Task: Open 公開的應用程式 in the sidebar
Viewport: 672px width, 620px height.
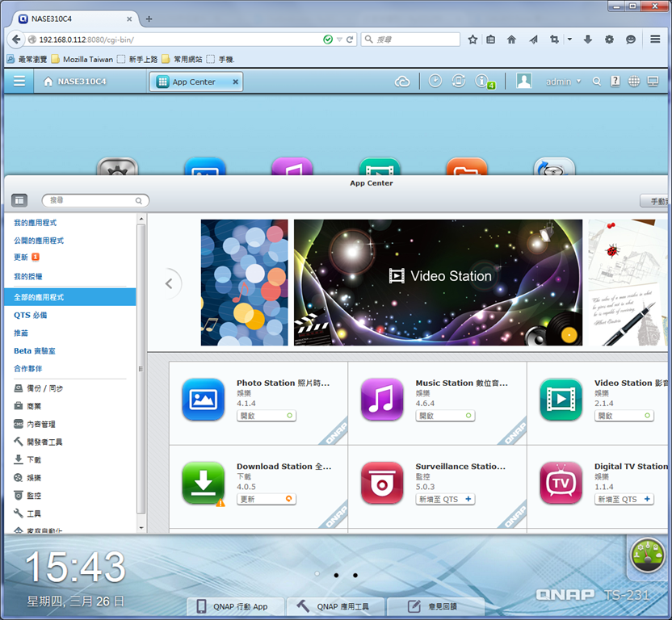Action: [39, 241]
